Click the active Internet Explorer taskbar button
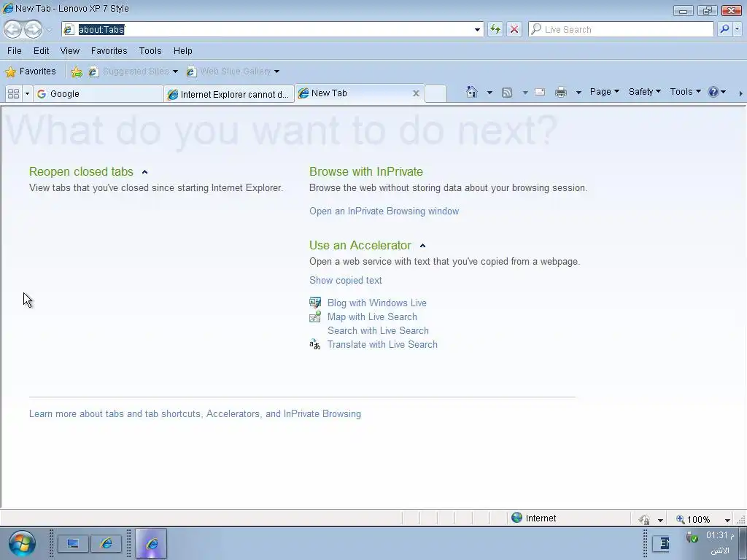The width and height of the screenshot is (747, 560). 151,543
